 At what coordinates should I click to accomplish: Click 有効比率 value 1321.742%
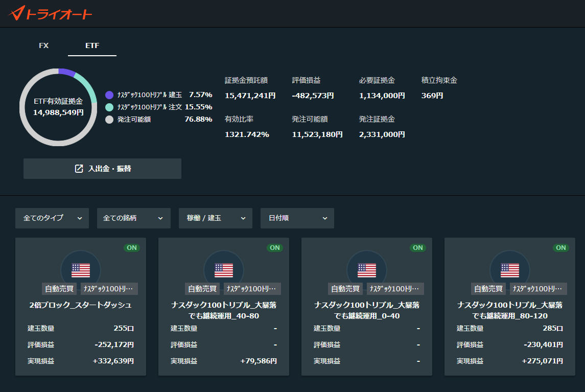coord(247,134)
